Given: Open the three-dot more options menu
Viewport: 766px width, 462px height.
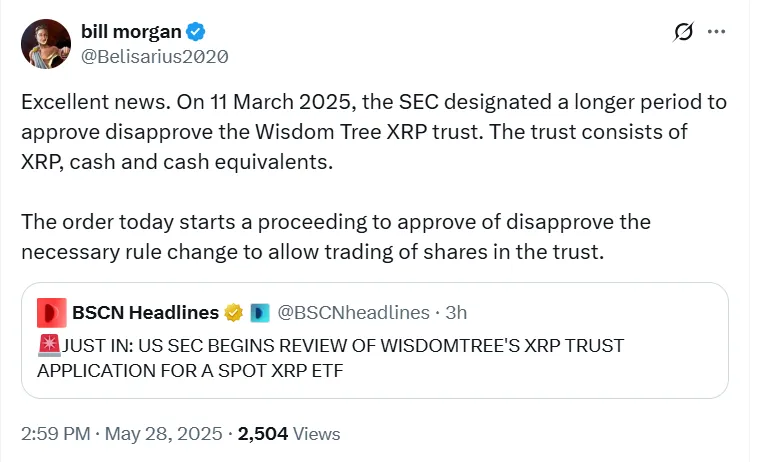Looking at the screenshot, I should click(x=716, y=32).
